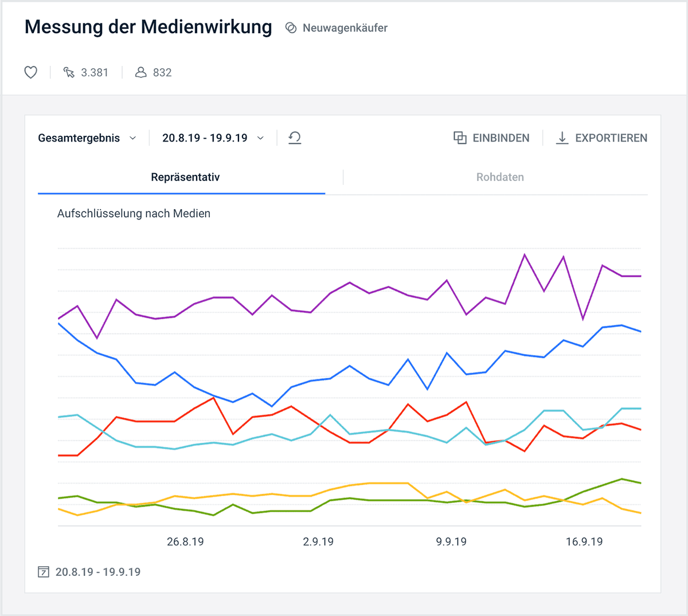Click the reset icon beside the date range
Screen dimensions: 688x616
pos(295,138)
